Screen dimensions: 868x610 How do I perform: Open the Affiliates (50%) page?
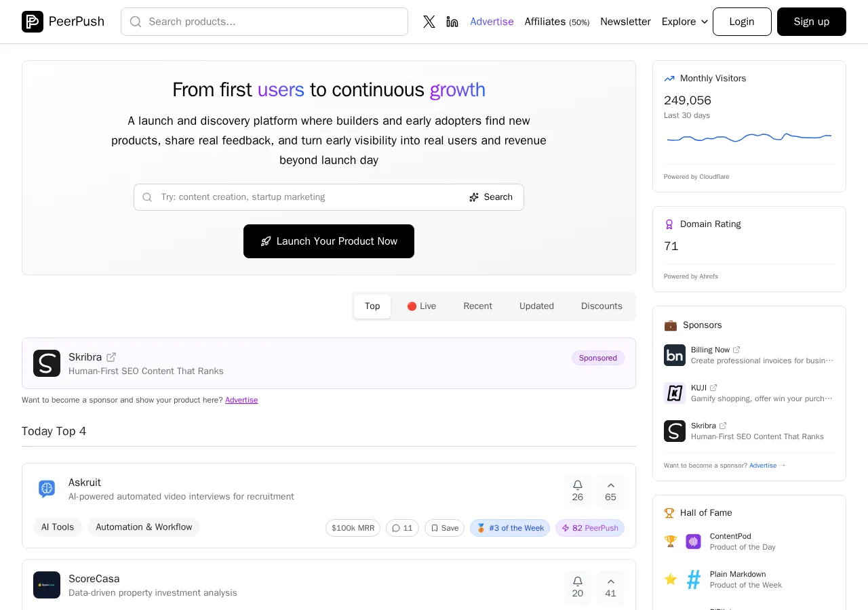pyautogui.click(x=557, y=22)
